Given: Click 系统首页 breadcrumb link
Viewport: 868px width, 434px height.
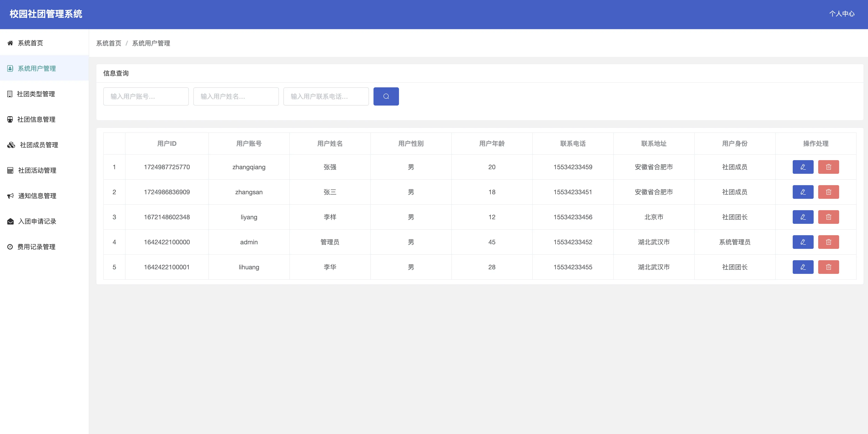Looking at the screenshot, I should [108, 43].
